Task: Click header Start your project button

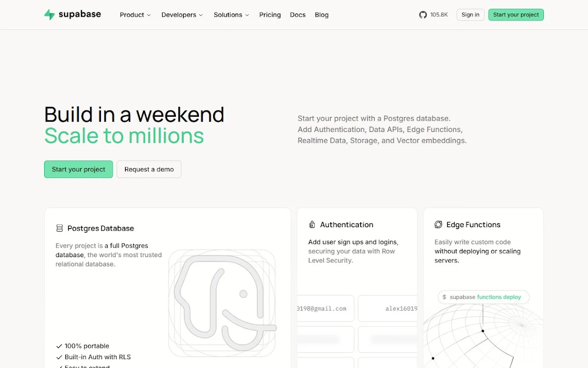Action: (x=516, y=15)
